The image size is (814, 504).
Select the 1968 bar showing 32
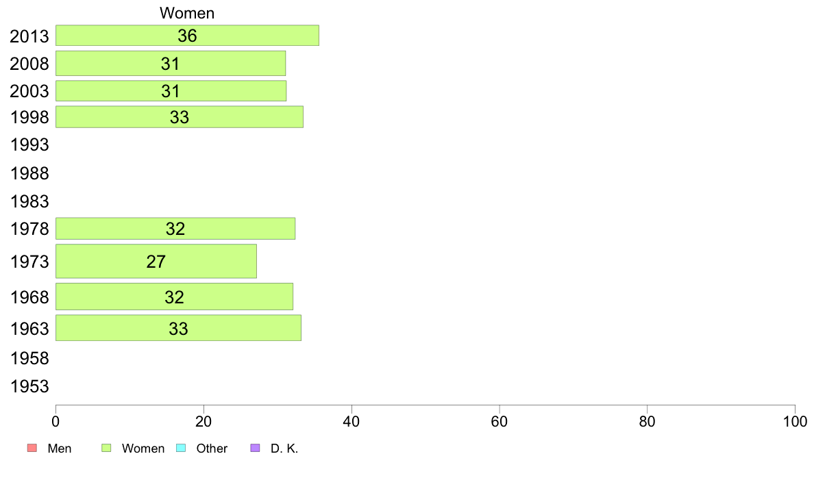coord(175,297)
